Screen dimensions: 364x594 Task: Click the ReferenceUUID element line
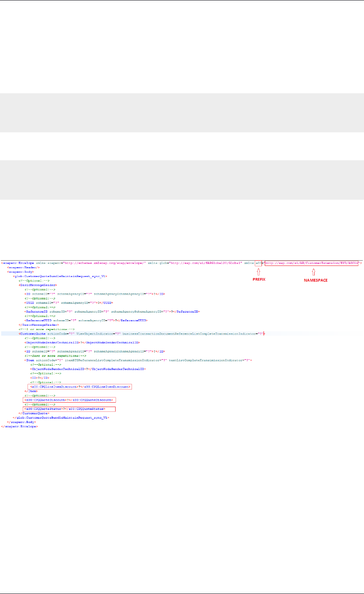[x=86, y=320]
